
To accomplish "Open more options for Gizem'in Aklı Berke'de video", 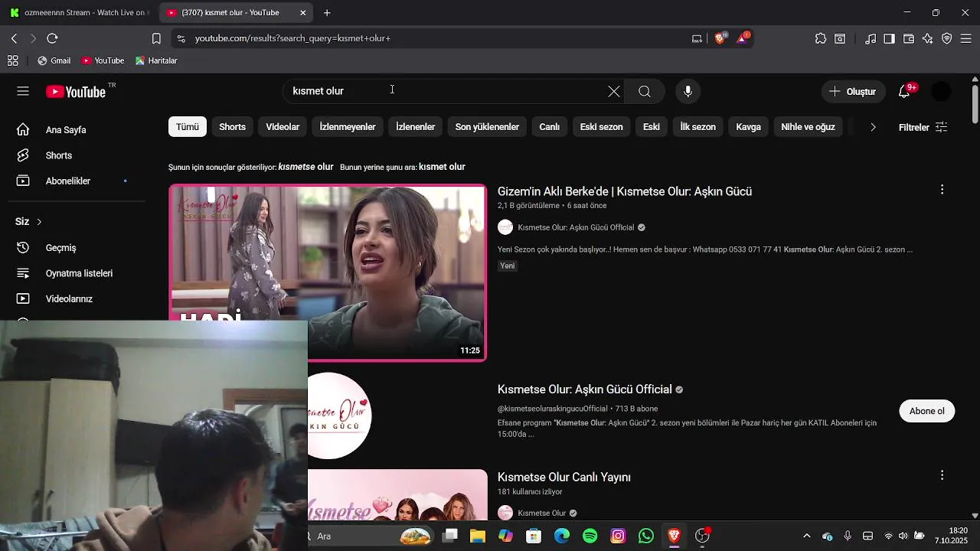I will [942, 190].
